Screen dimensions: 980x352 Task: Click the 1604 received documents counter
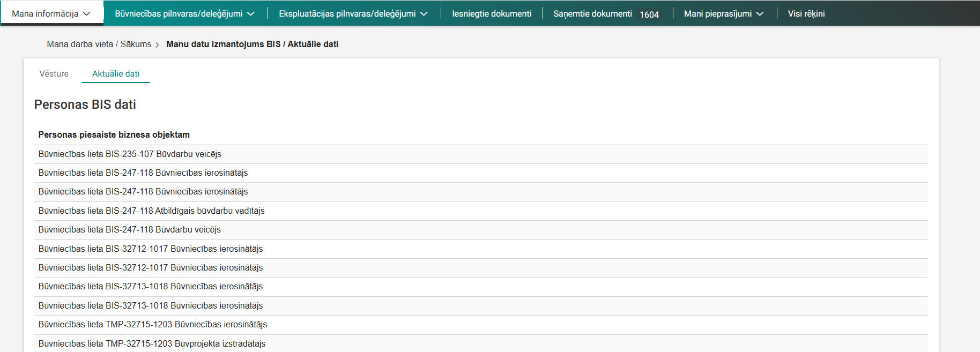[649, 14]
